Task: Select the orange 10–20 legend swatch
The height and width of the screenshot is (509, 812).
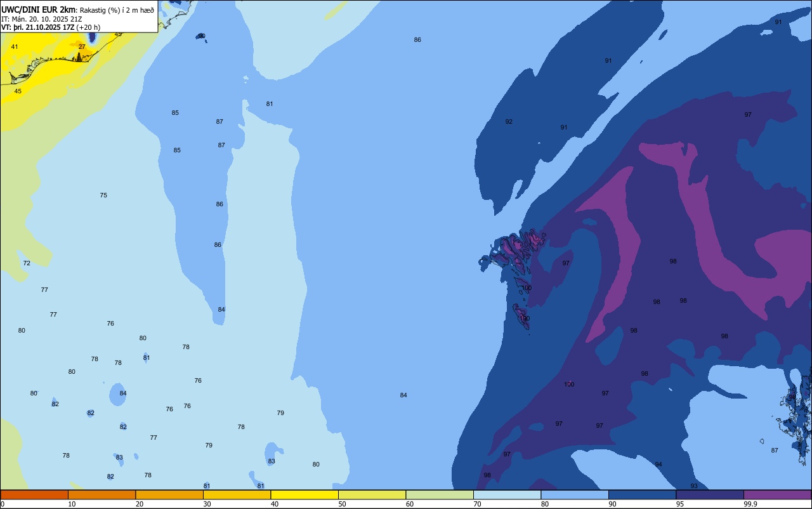Action: [101, 494]
